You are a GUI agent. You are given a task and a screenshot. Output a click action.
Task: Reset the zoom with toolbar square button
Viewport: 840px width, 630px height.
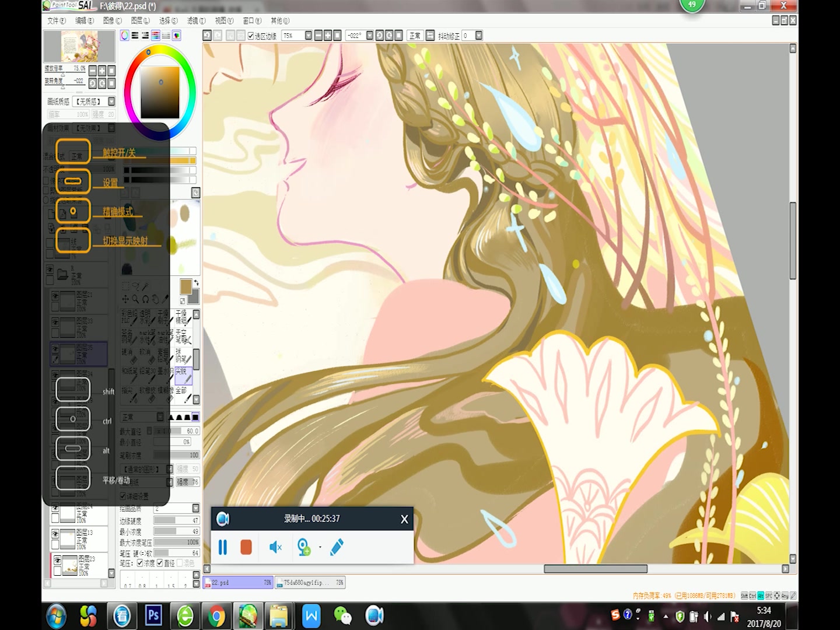click(x=337, y=36)
